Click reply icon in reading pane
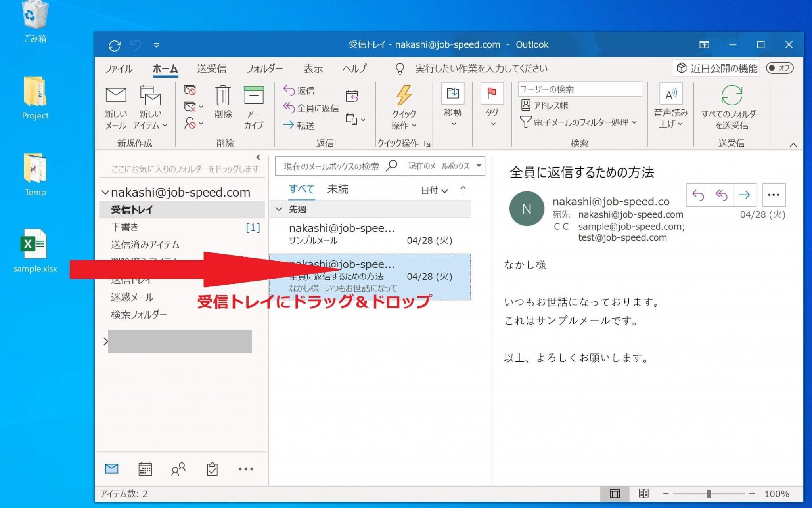Viewport: 812px width, 508px height. [698, 195]
